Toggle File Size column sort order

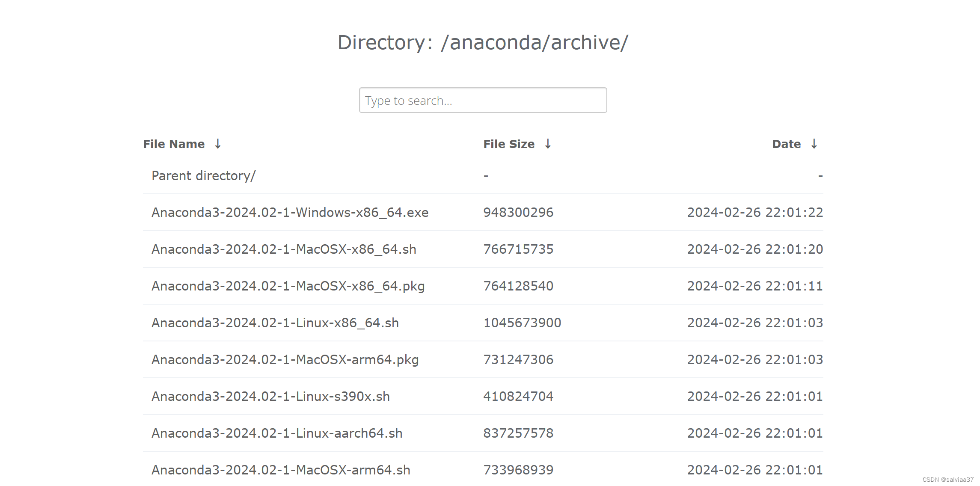click(x=548, y=144)
